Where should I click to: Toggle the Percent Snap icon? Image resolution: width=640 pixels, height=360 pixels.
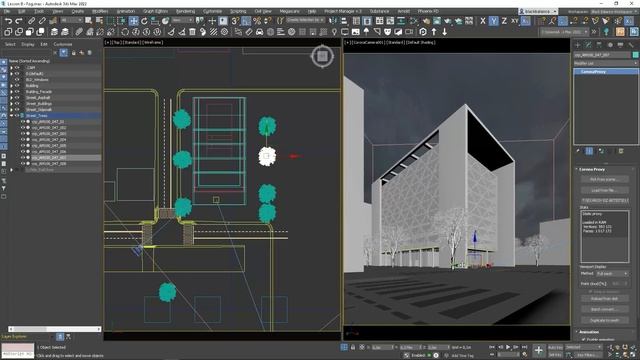click(257, 21)
